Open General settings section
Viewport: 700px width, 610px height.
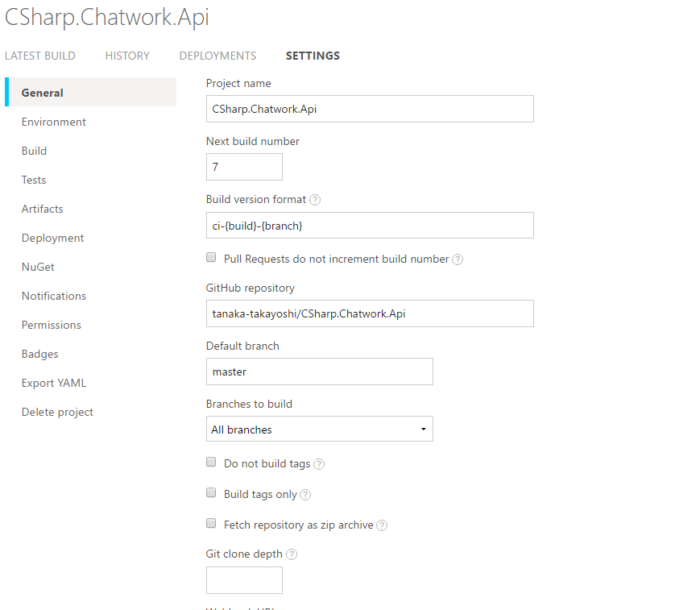pos(91,92)
